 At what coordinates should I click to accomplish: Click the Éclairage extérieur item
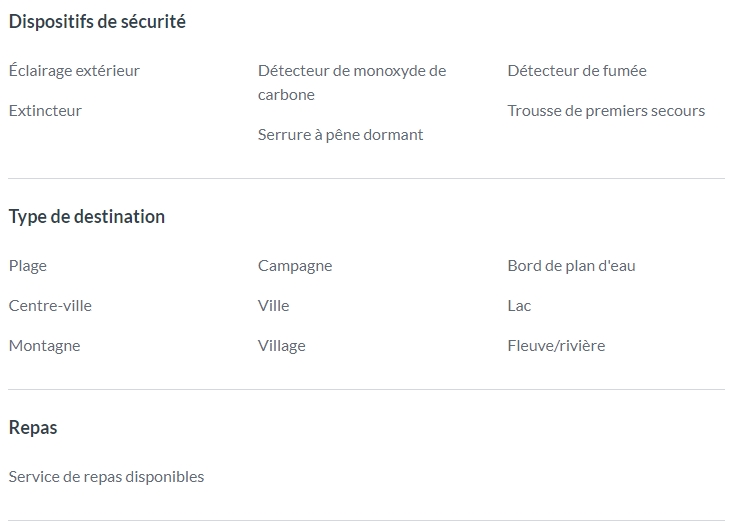pos(74,71)
